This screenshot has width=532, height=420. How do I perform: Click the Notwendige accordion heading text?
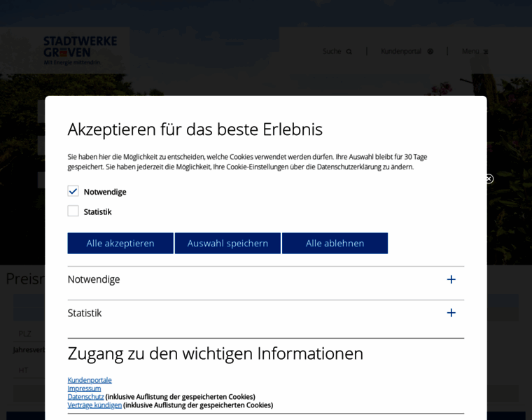click(x=94, y=279)
